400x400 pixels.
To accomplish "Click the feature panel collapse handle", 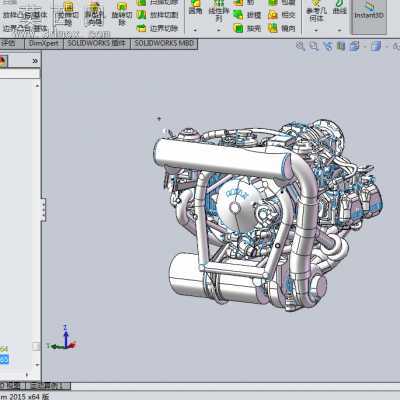I will pos(43,210).
